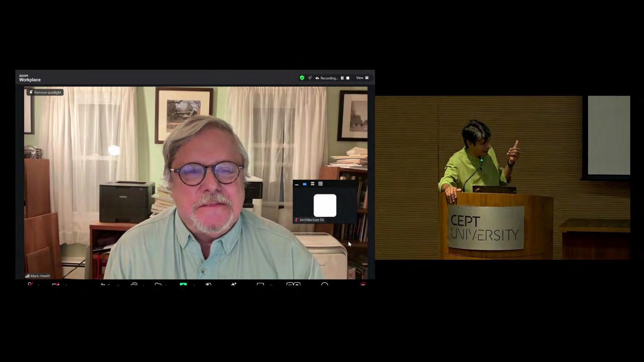Switch thumbnail panel to single-video view
Screen dimensions: 644x362
(305, 184)
